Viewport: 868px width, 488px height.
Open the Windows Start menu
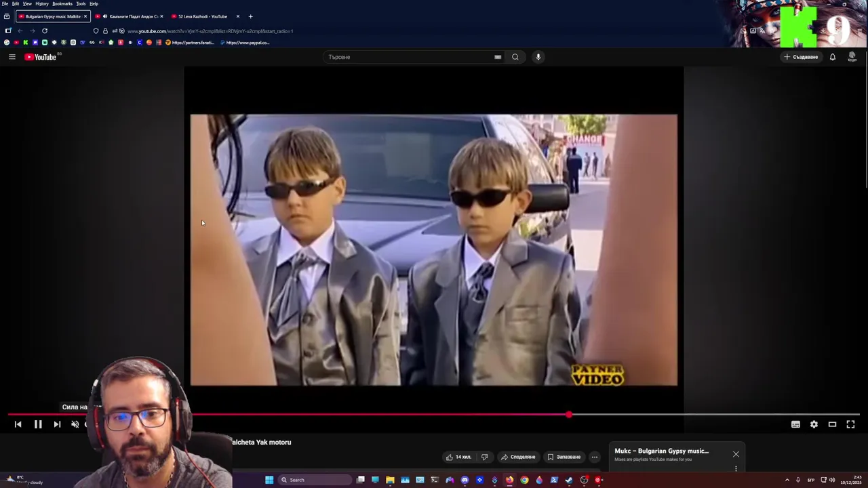[x=269, y=480]
